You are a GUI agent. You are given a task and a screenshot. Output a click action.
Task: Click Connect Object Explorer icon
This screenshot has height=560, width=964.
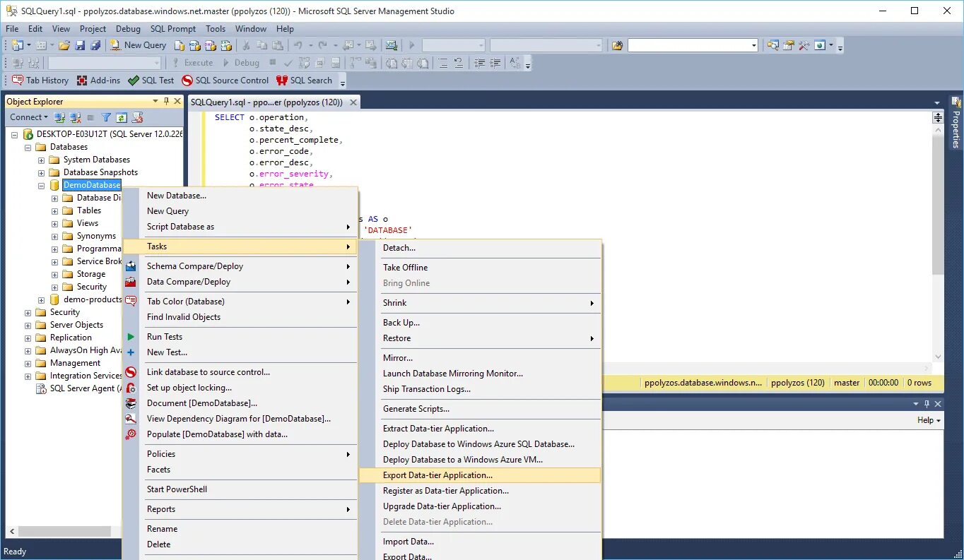[60, 117]
